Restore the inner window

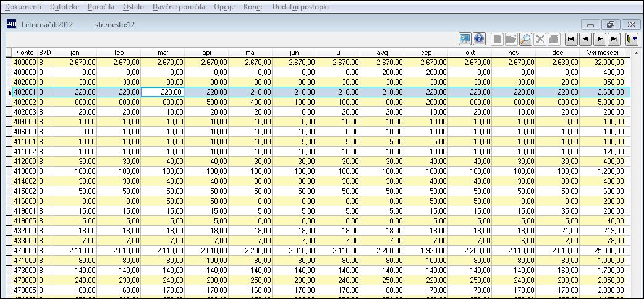pos(611,25)
